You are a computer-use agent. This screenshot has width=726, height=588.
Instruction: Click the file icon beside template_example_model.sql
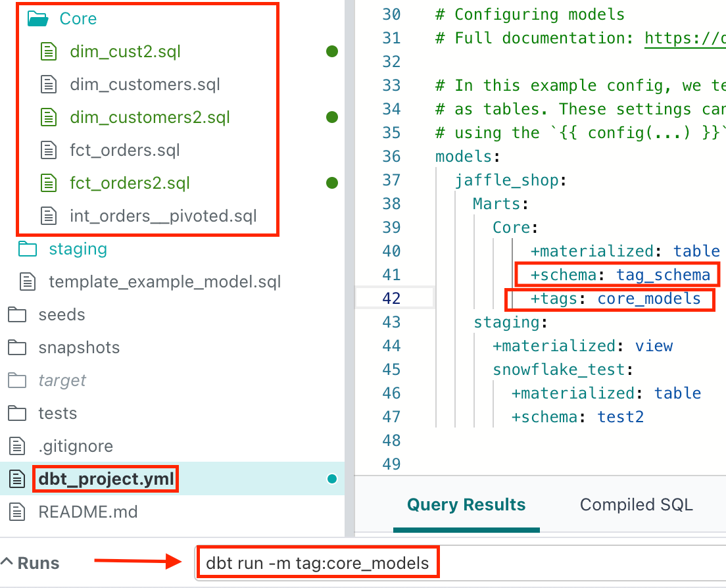[26, 282]
